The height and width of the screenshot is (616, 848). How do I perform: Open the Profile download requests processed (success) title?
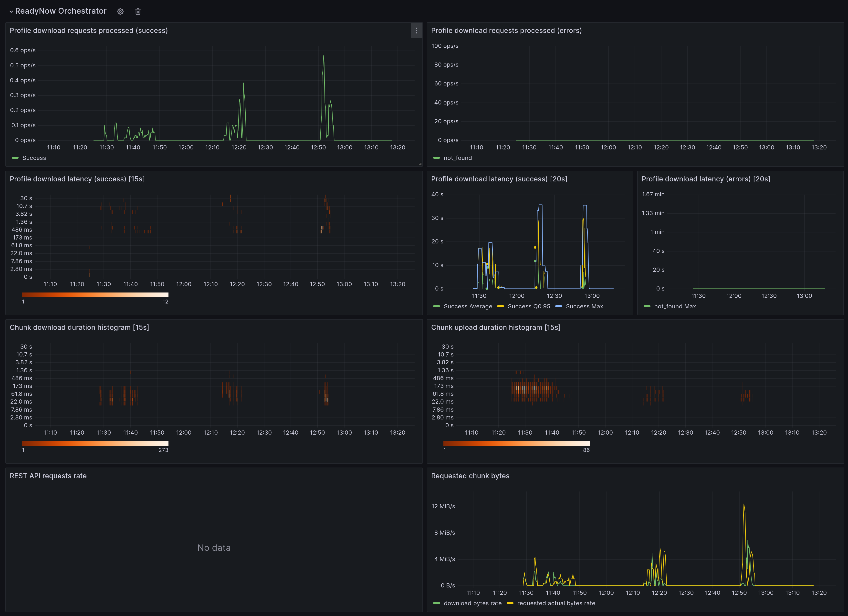89,31
